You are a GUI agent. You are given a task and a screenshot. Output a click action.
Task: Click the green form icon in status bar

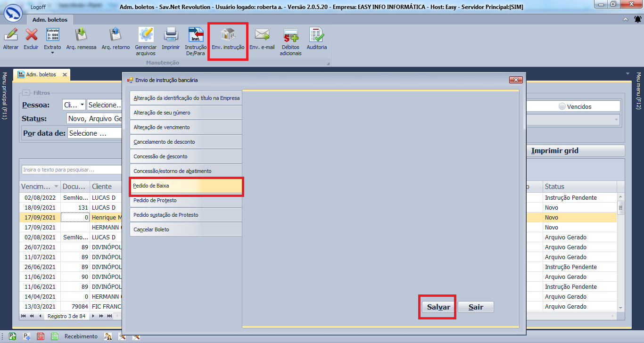tap(55, 336)
